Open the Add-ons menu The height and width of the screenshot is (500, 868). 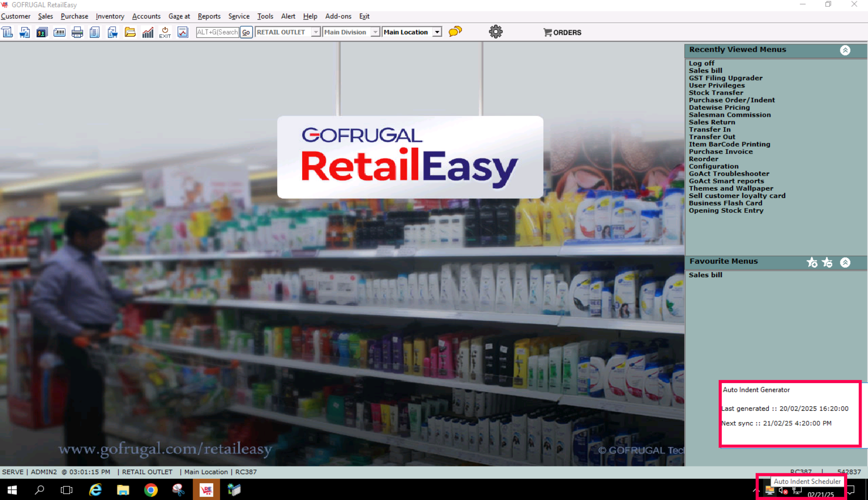pos(338,16)
